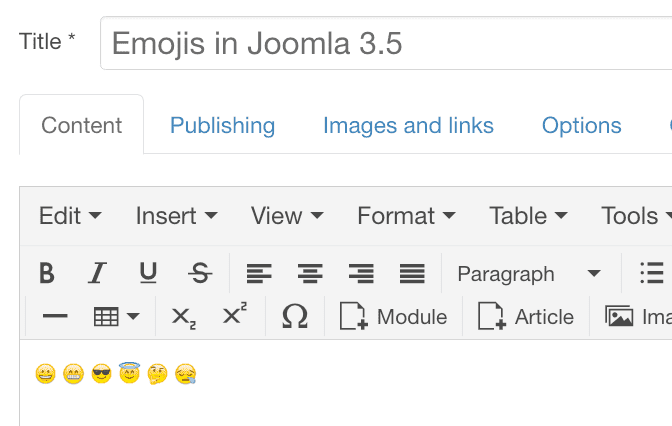Click the Title input field
Screen dimensions: 672x426
[386, 43]
